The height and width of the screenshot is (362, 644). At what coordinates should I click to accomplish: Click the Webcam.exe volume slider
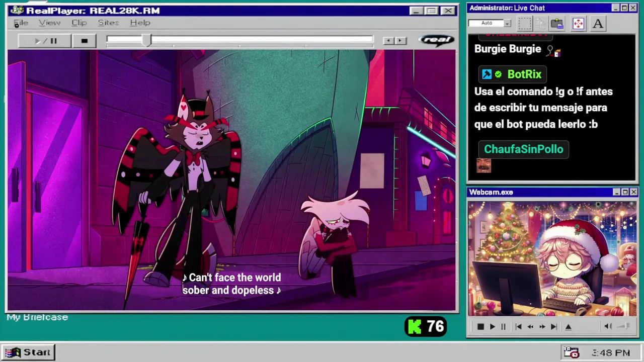(x=623, y=326)
